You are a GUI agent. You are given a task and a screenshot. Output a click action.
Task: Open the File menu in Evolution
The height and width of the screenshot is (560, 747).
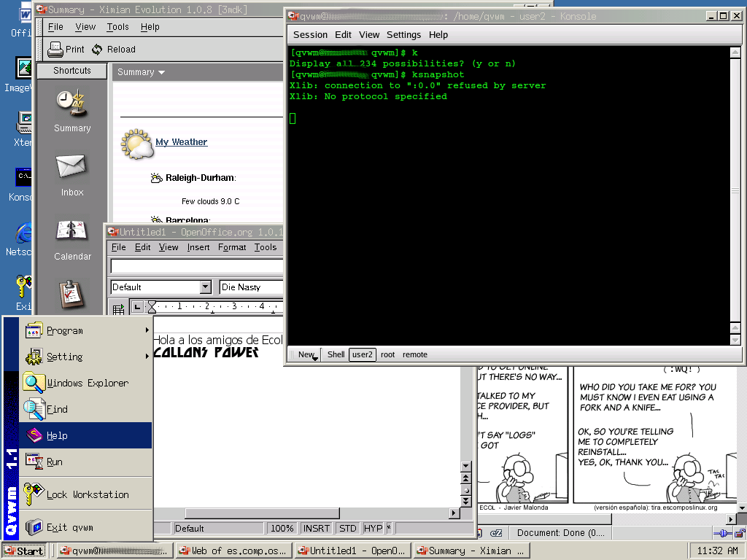pos(55,27)
